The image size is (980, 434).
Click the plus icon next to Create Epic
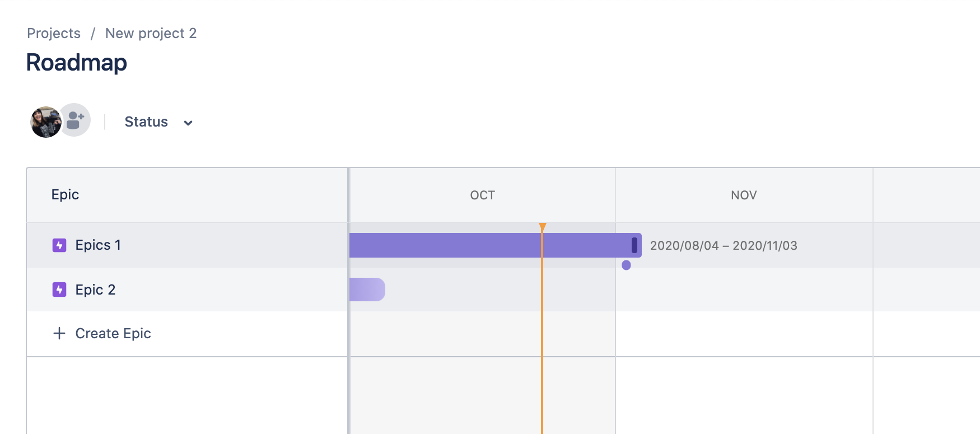coord(59,333)
